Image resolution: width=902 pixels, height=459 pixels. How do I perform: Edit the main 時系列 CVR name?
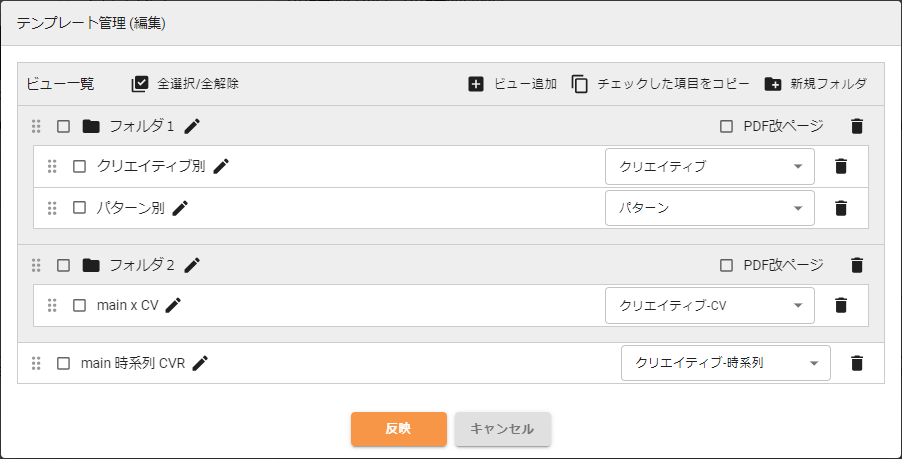coord(200,363)
